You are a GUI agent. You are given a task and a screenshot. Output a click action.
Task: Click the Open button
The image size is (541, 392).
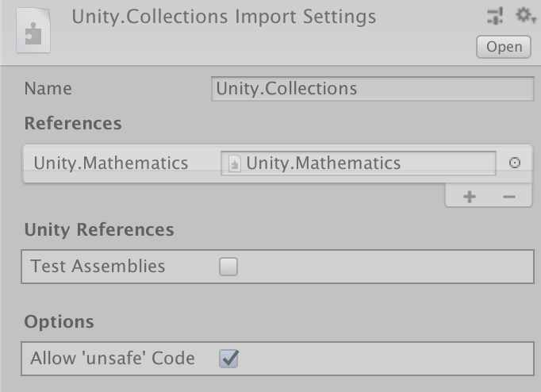(x=504, y=47)
